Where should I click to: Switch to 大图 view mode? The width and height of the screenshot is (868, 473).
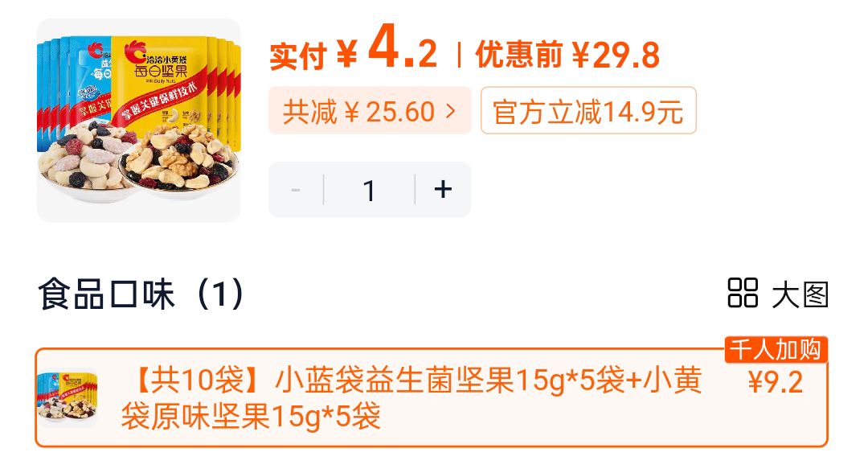pyautogui.click(x=800, y=294)
